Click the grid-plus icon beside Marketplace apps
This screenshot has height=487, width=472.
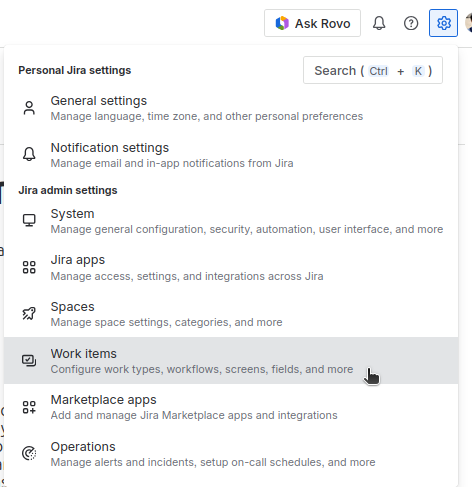(x=29, y=407)
